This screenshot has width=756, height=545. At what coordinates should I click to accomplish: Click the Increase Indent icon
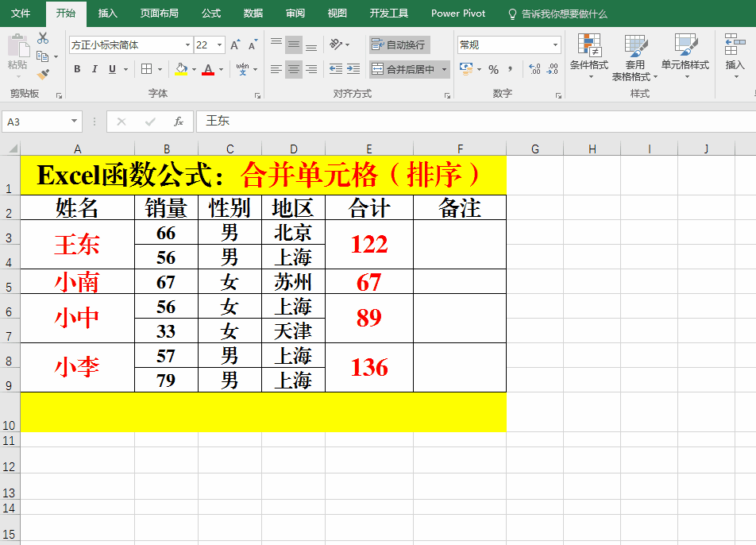[353, 70]
